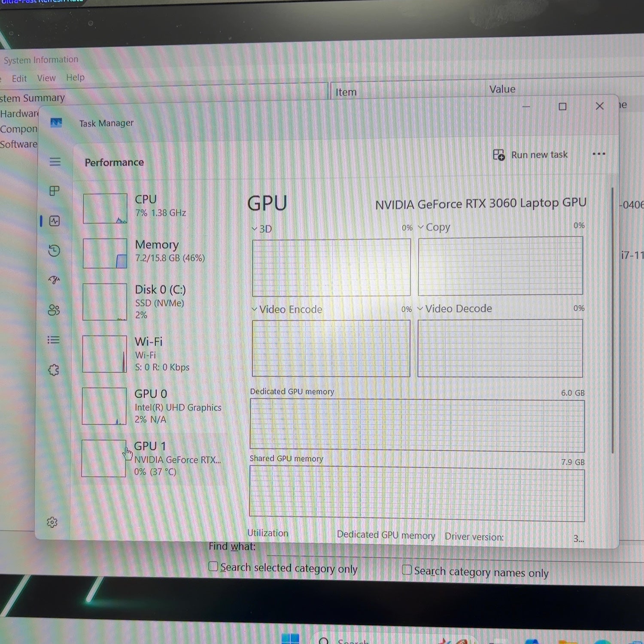Open the Processes page icon

pyautogui.click(x=55, y=191)
